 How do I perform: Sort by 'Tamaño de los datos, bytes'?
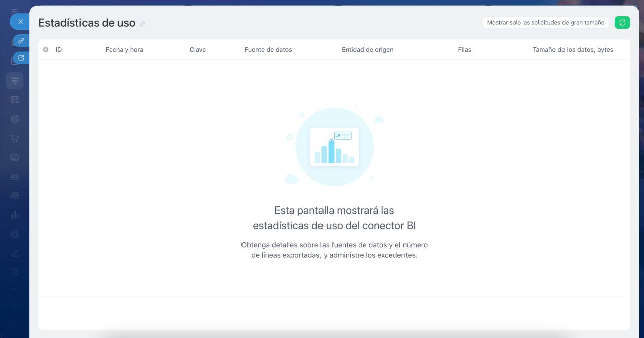tap(573, 50)
